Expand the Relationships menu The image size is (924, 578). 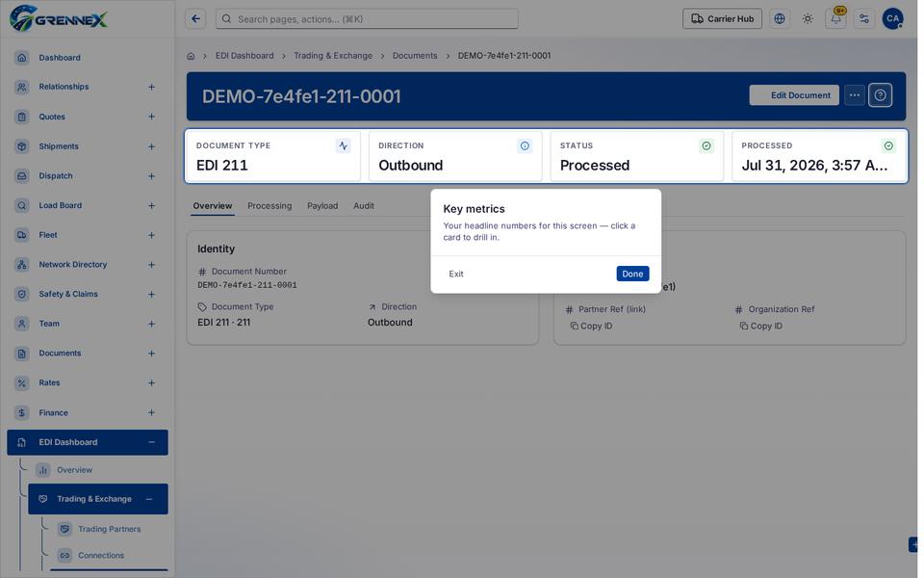[151, 87]
